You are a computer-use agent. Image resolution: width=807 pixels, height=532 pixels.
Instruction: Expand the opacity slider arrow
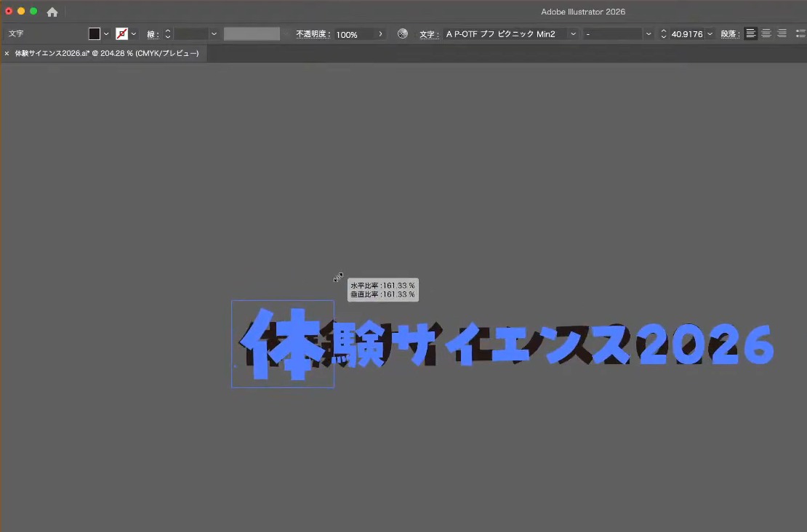point(380,34)
